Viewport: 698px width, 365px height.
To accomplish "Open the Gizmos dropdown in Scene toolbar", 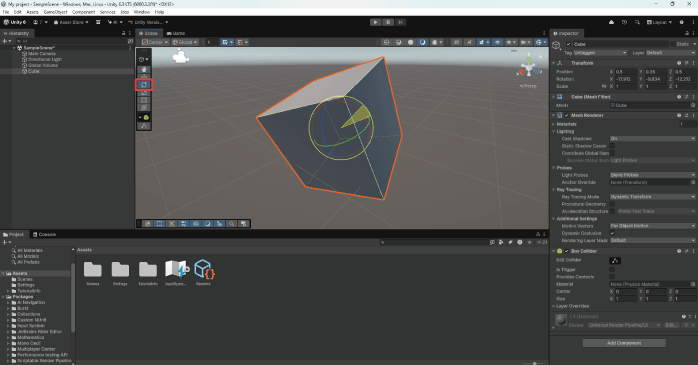I will pos(540,42).
